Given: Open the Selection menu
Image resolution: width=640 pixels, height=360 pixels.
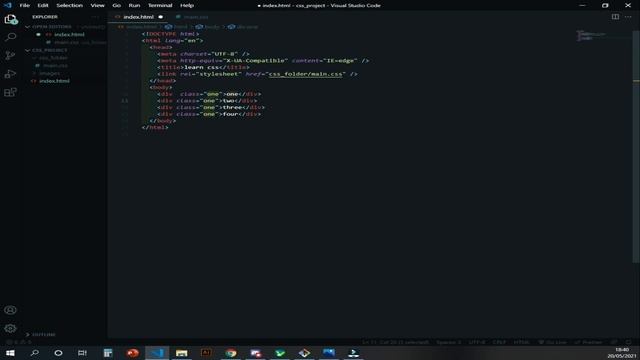Looking at the screenshot, I should coord(69,5).
